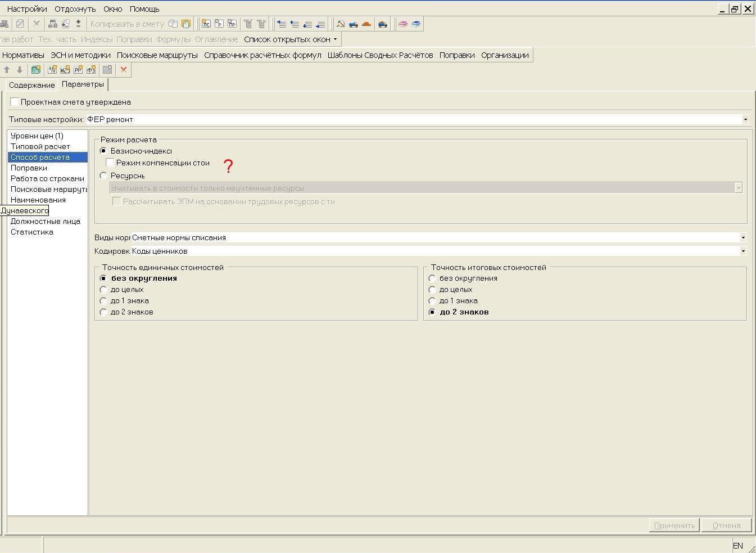Open 'Справочник расчётных формул'

coord(262,55)
